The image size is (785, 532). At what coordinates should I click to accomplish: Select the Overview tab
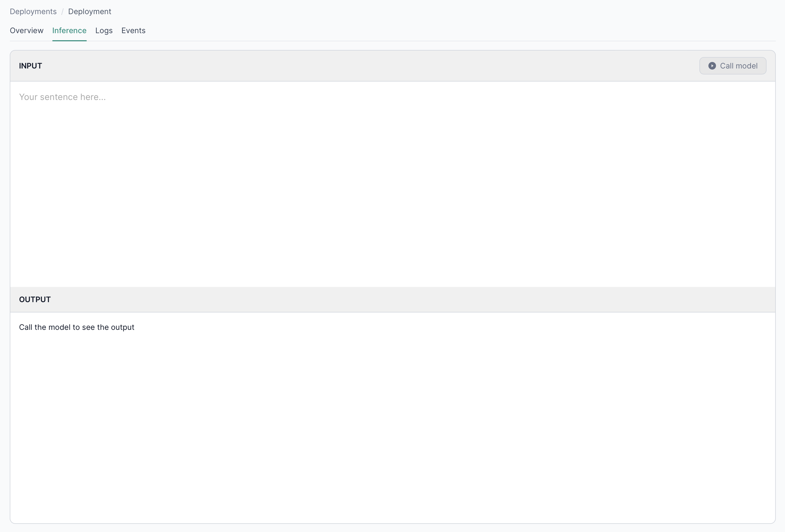(26, 30)
